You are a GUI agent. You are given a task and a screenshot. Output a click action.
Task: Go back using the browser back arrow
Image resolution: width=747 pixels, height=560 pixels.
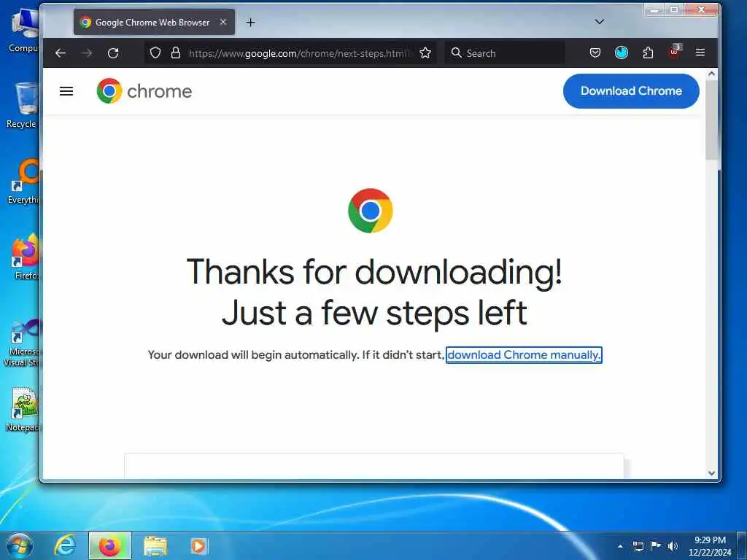tap(61, 52)
